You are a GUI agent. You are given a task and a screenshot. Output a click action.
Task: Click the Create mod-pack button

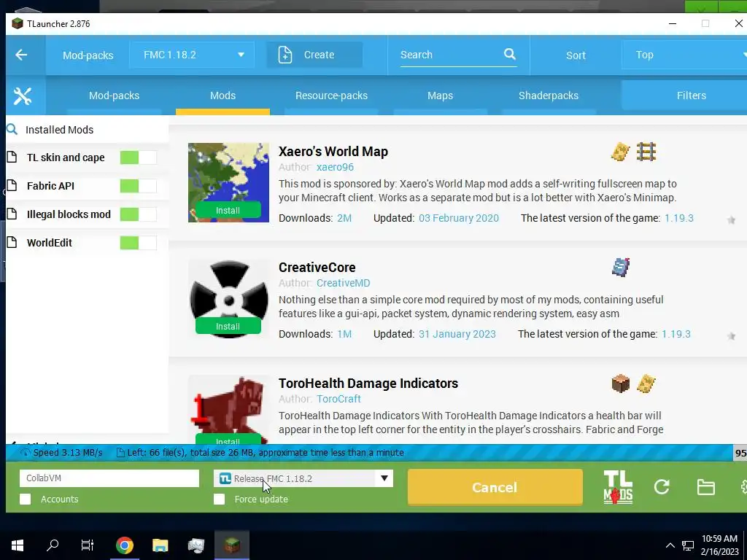point(314,55)
